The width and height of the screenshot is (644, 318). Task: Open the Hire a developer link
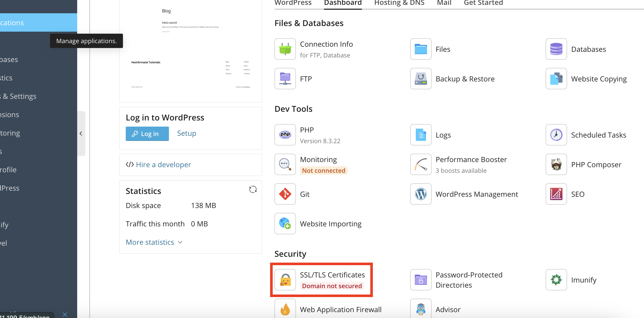[163, 165]
